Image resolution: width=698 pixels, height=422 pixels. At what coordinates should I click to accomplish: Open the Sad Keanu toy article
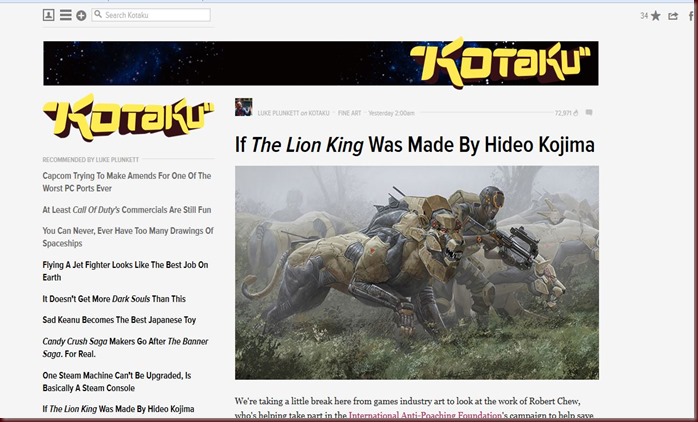point(119,320)
